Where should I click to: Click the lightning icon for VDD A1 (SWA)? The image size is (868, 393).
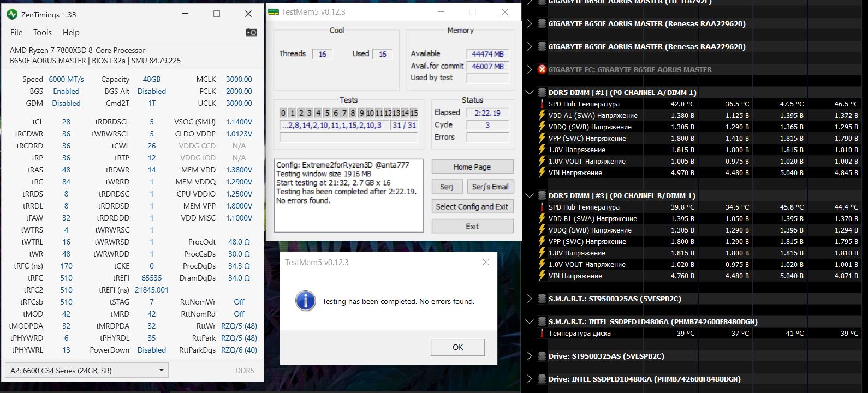[x=542, y=115]
